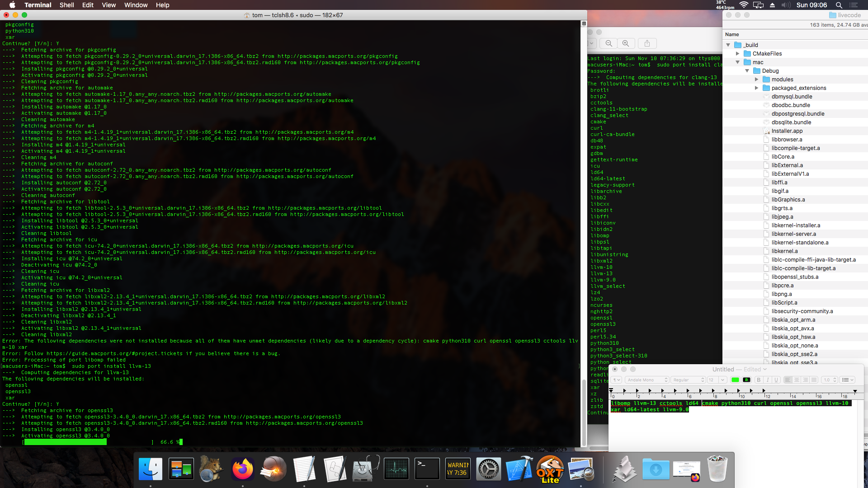868x488 pixels.
Task: Expand the CMakeFiles folder
Action: coord(737,53)
